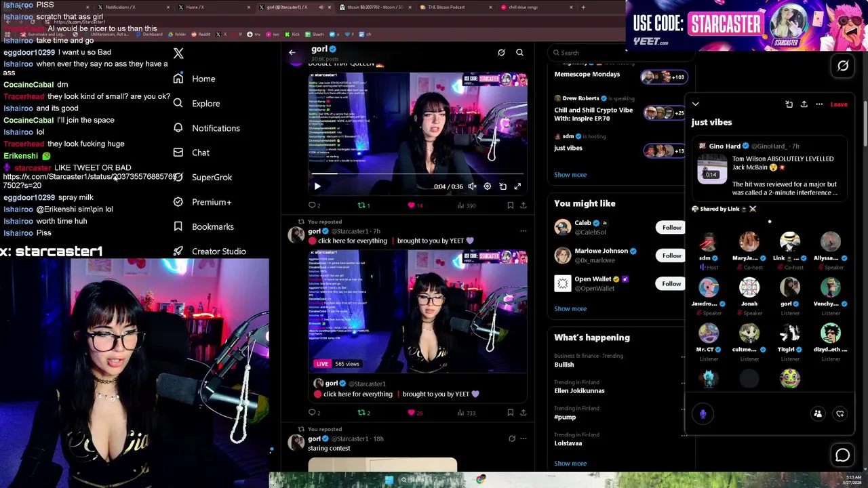The image size is (868, 488).
Task: Open Creator Studio from the sidebar
Action: (x=210, y=251)
